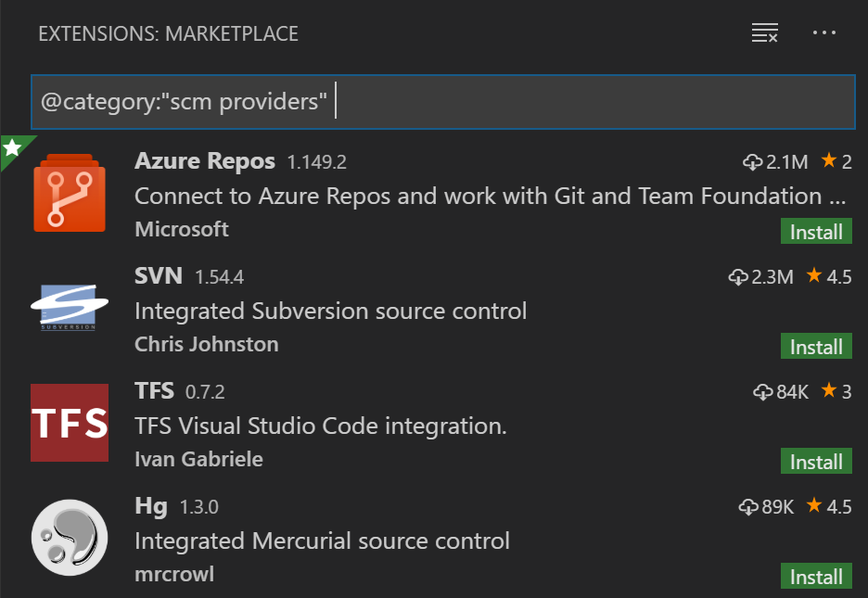Click the red TFS extension icon
Image resolution: width=868 pixels, height=598 pixels.
click(70, 423)
